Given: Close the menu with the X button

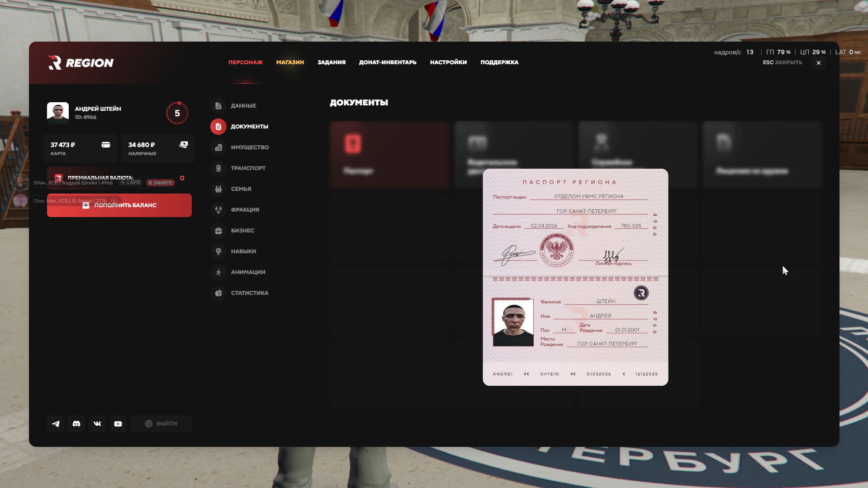Looking at the screenshot, I should 818,63.
